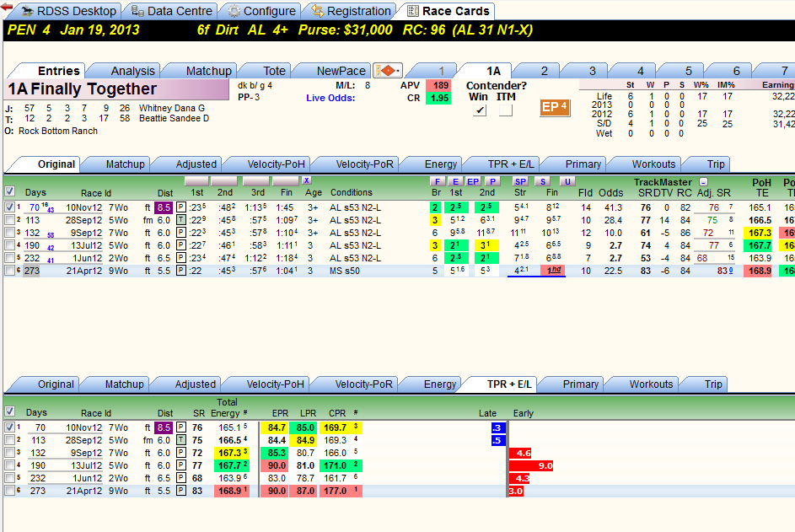Click the purple 8.5 distance cell, upper grid
Image resolution: width=795 pixels, height=532 pixels.
[x=164, y=207]
